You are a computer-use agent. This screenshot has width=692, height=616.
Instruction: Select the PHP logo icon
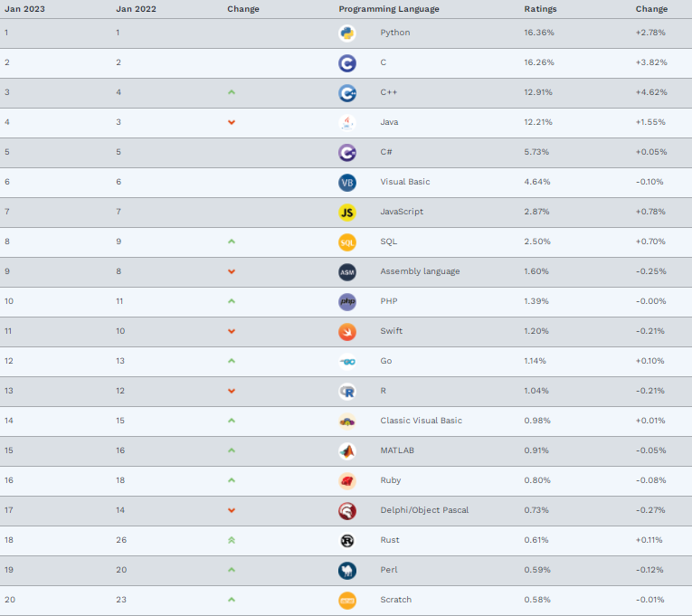[x=347, y=302]
